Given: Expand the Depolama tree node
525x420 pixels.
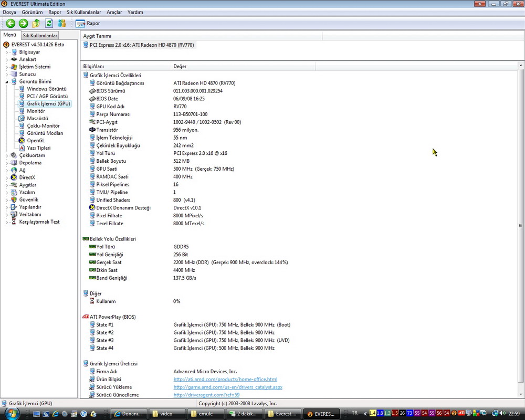Looking at the screenshot, I should click(x=6, y=163).
